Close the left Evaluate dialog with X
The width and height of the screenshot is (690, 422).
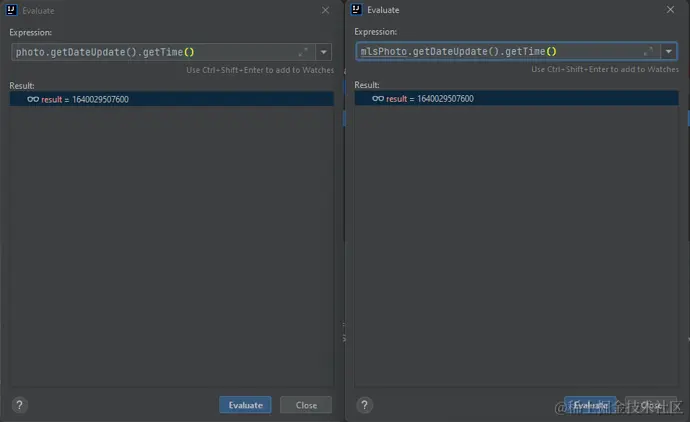325,10
